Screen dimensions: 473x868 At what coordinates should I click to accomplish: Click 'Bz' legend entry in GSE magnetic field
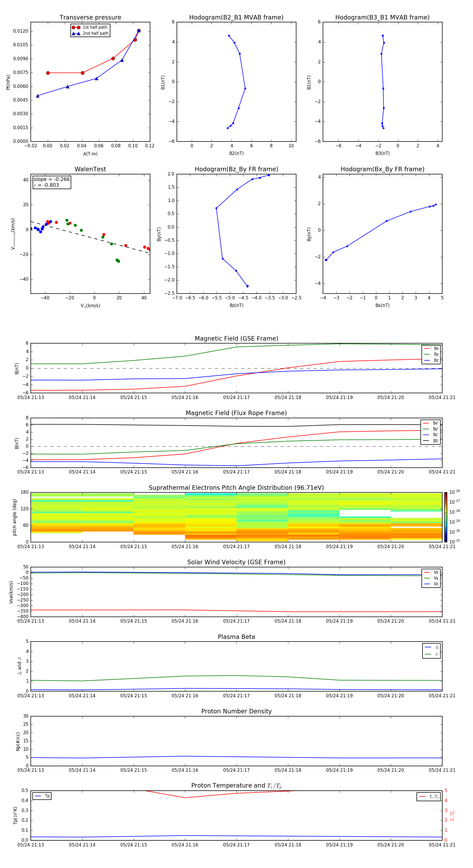(431, 361)
